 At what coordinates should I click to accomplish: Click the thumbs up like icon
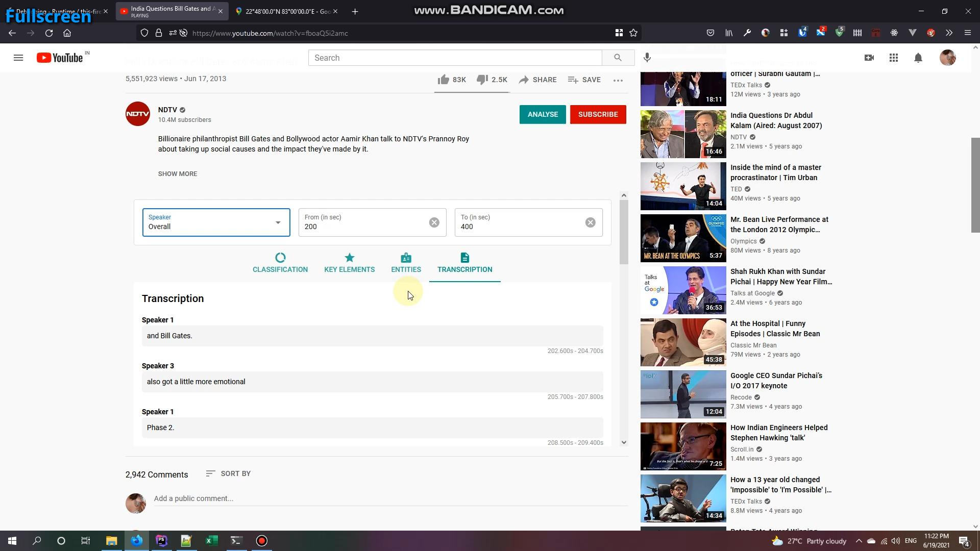(443, 80)
